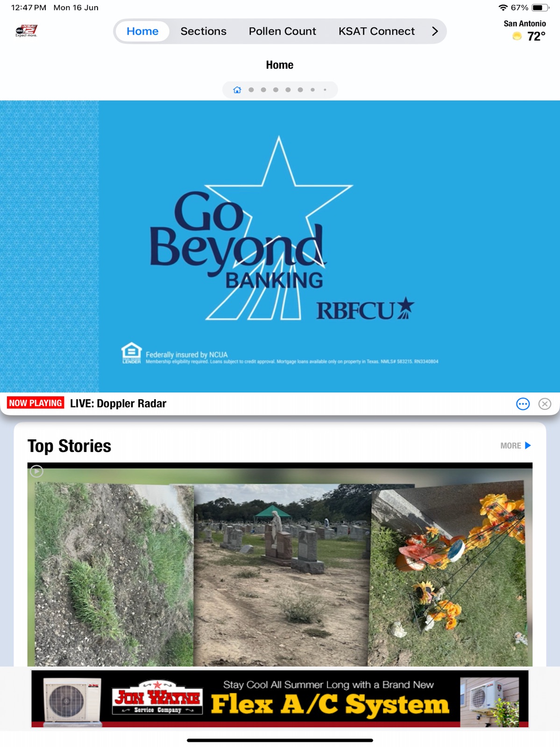This screenshot has width=560, height=747.
Task: Tap the Equal Housing Lender icon
Action: pyautogui.click(x=131, y=353)
